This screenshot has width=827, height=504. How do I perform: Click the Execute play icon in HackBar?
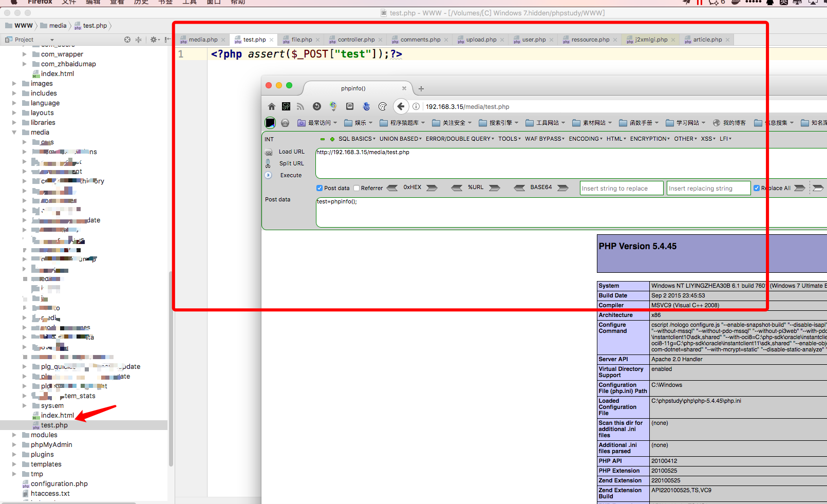click(268, 175)
